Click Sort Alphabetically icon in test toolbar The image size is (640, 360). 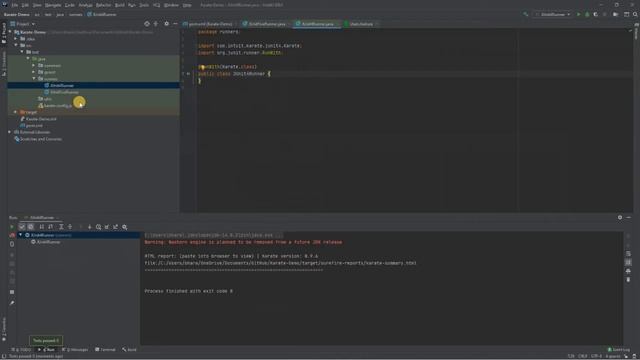click(x=42, y=227)
